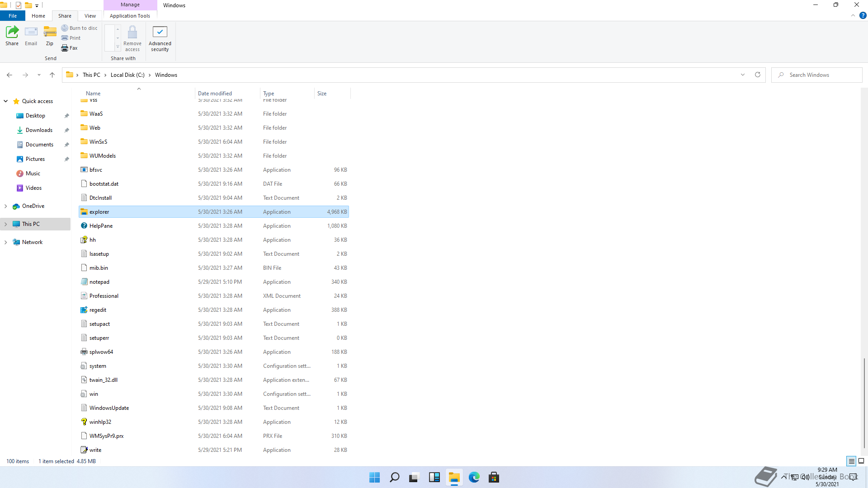Open Quick Access Toolbar customize dropdown
Image resolution: width=868 pixels, height=488 pixels.
37,5
